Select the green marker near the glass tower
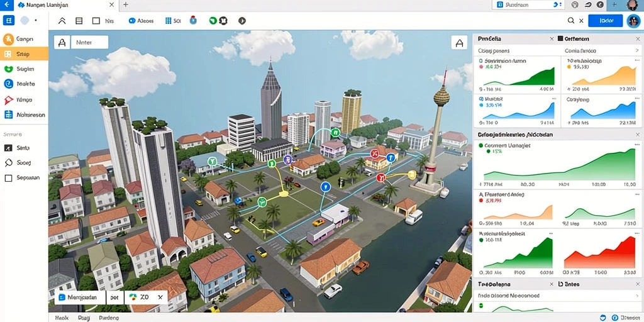Screen dimensions: 644x322 click(x=335, y=132)
